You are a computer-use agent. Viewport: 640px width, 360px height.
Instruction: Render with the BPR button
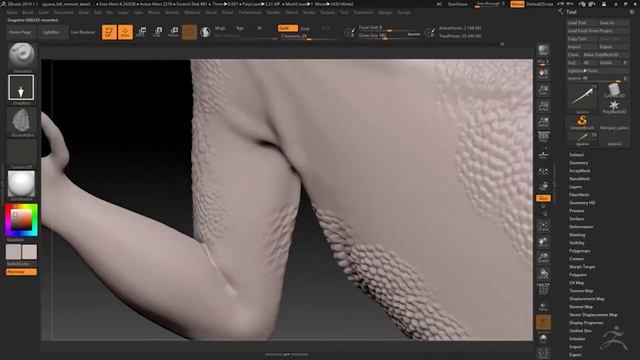[543, 50]
